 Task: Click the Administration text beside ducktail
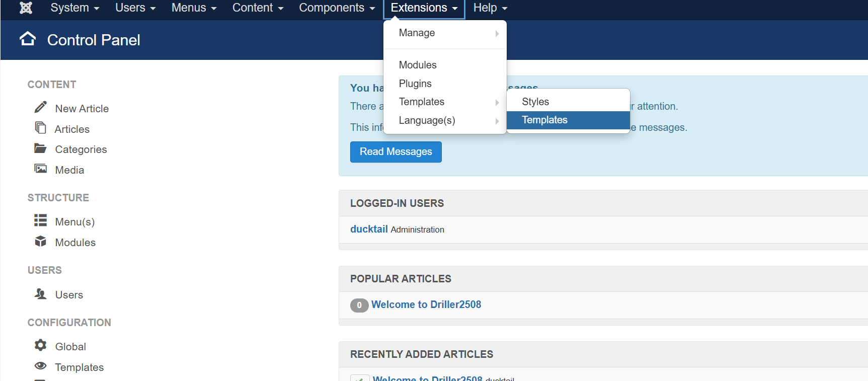tap(418, 230)
